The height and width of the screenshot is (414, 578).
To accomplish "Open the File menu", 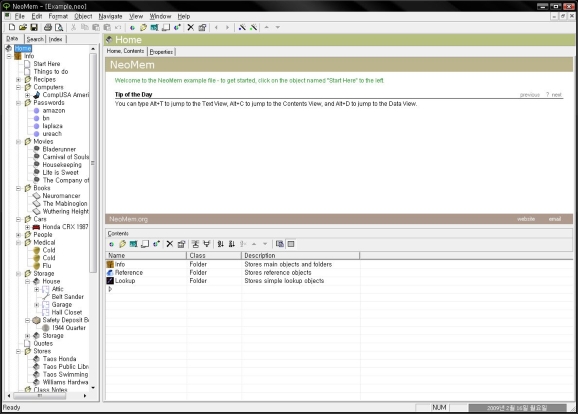I will [20, 16].
